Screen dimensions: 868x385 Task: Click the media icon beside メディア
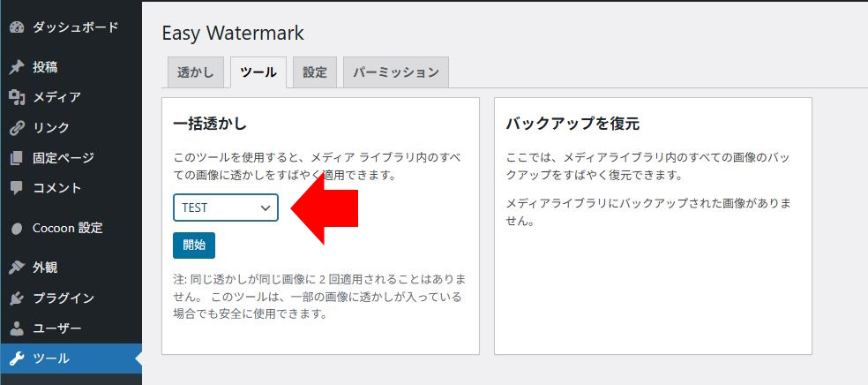(16, 97)
